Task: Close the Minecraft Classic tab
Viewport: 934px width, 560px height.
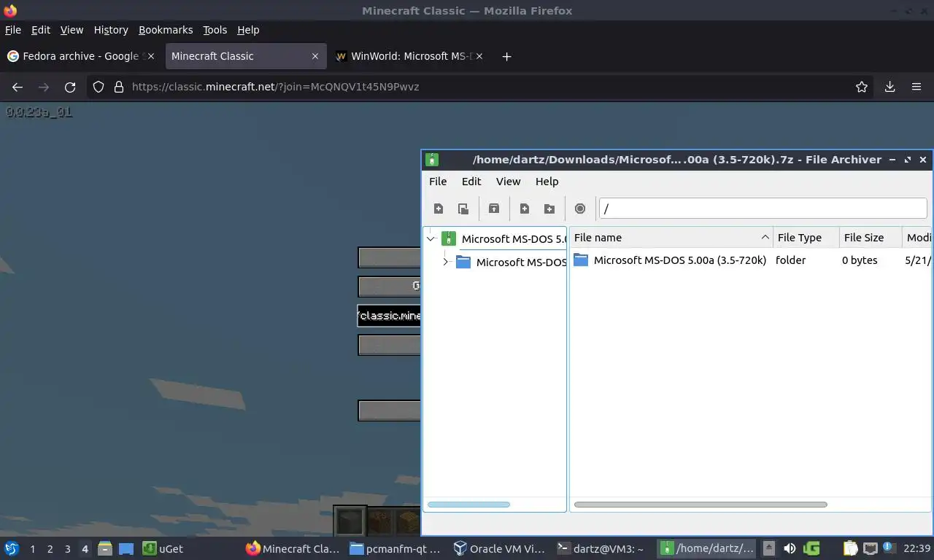Action: [315, 56]
